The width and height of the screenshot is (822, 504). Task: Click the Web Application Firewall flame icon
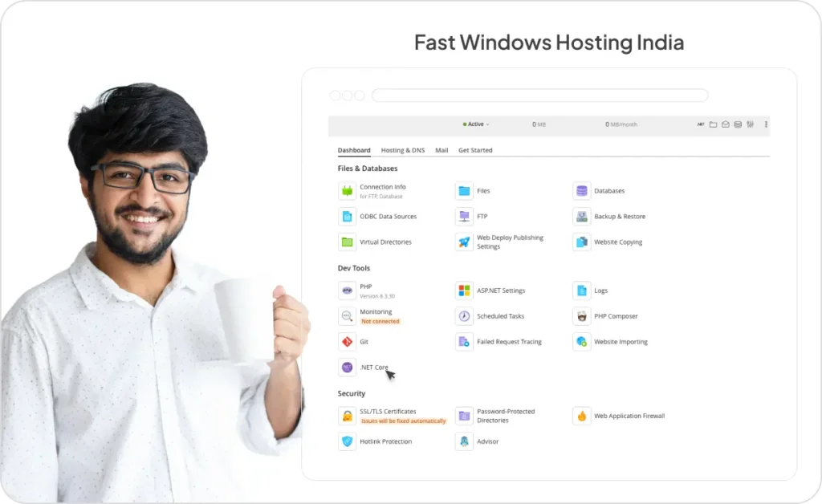pyautogui.click(x=581, y=416)
